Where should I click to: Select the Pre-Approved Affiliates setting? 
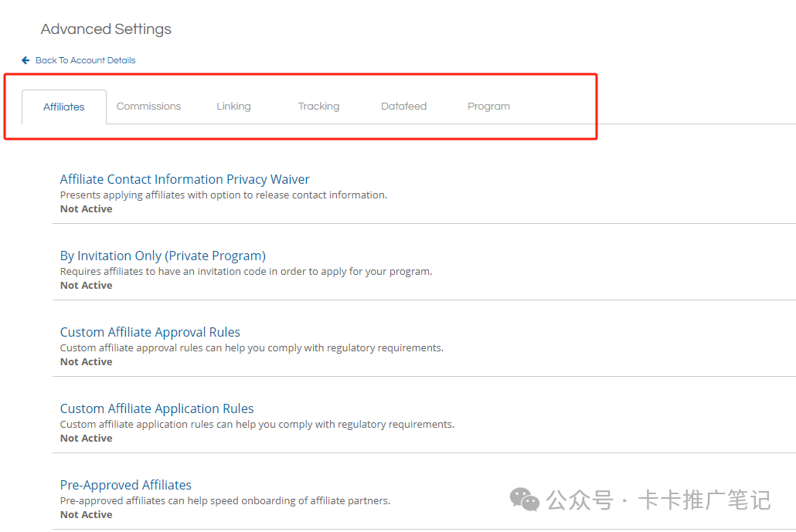pos(126,485)
